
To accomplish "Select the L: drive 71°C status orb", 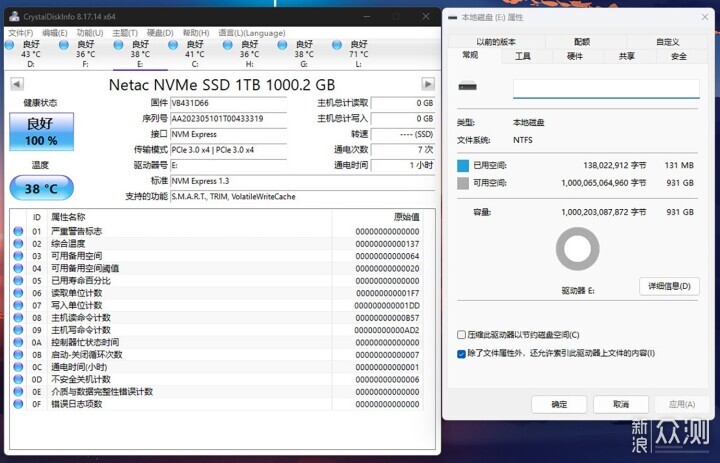I will pos(337,45).
